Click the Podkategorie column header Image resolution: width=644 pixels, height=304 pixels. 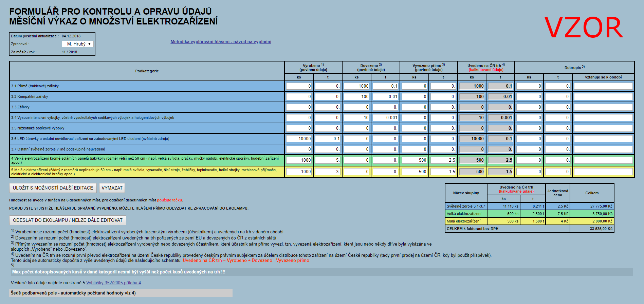[147, 71]
